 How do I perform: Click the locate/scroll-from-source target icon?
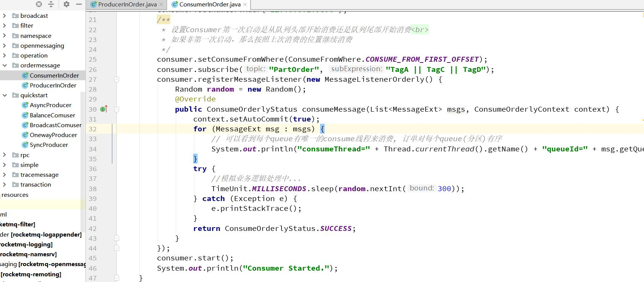tap(39, 4)
